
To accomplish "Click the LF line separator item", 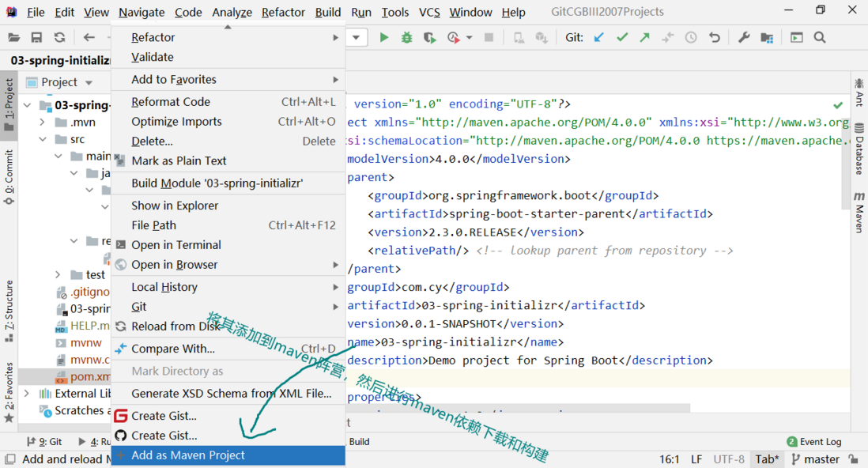I will [696, 459].
